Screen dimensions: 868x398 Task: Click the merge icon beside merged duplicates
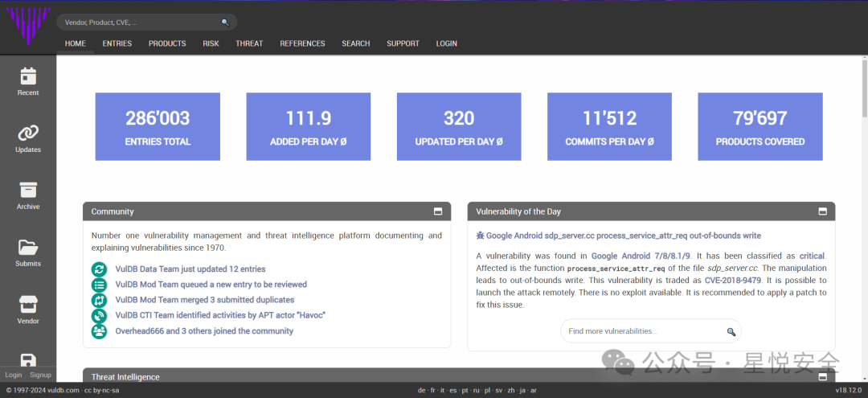(99, 300)
